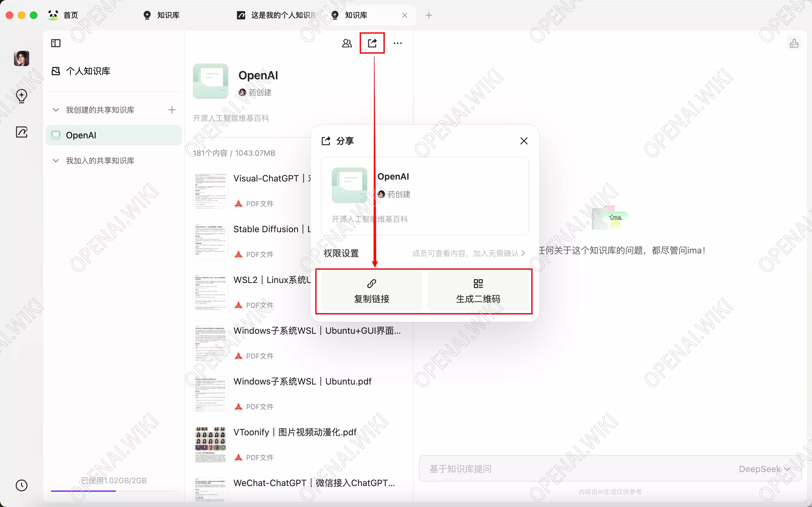The width and height of the screenshot is (812, 507).
Task: Switch to 这是我的个人知识库 tab
Action: [277, 15]
